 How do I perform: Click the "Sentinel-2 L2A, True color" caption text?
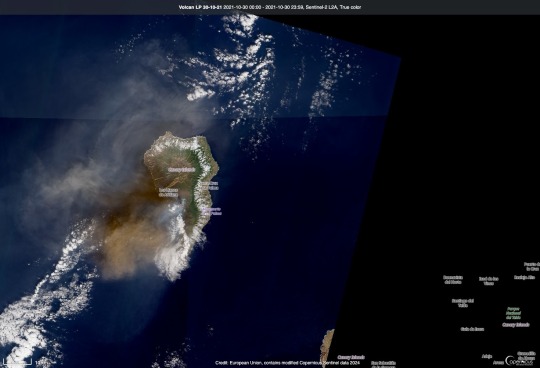click(x=334, y=7)
